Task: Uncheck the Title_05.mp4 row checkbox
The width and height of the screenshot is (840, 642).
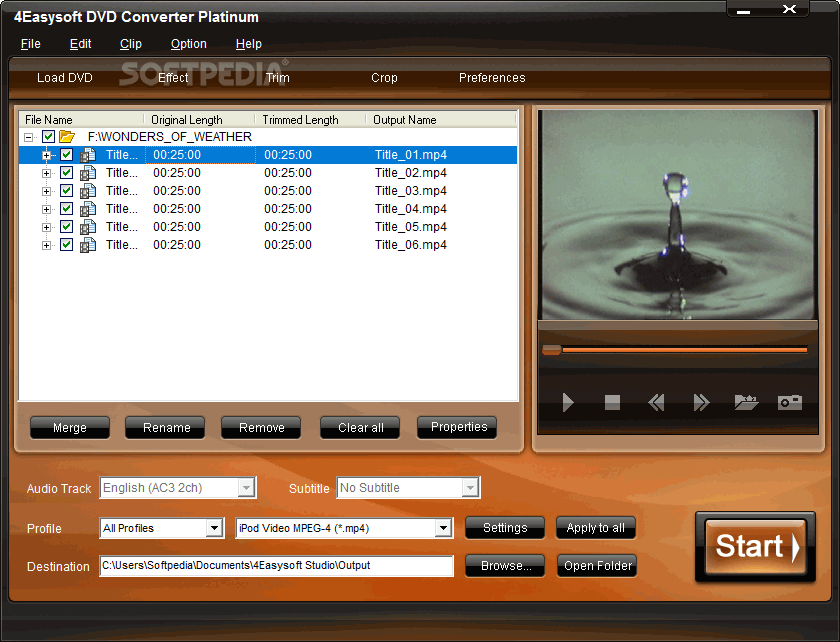Action: pyautogui.click(x=66, y=227)
